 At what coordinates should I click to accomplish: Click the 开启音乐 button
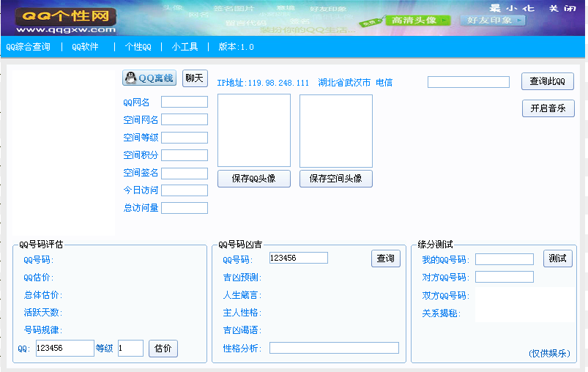[548, 108]
